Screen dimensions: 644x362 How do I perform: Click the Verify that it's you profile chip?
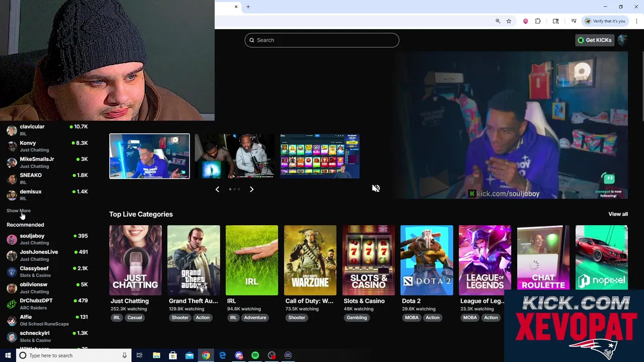pos(605,21)
